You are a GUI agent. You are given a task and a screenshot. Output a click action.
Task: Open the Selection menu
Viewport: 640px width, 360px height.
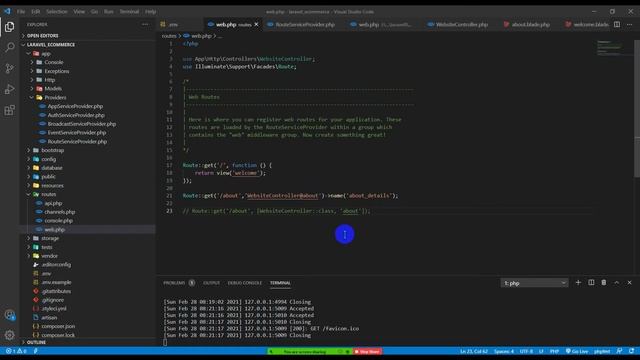tap(57, 11)
